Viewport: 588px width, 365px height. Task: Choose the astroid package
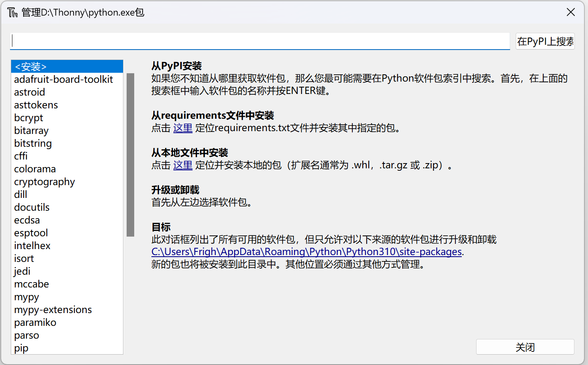click(x=30, y=92)
